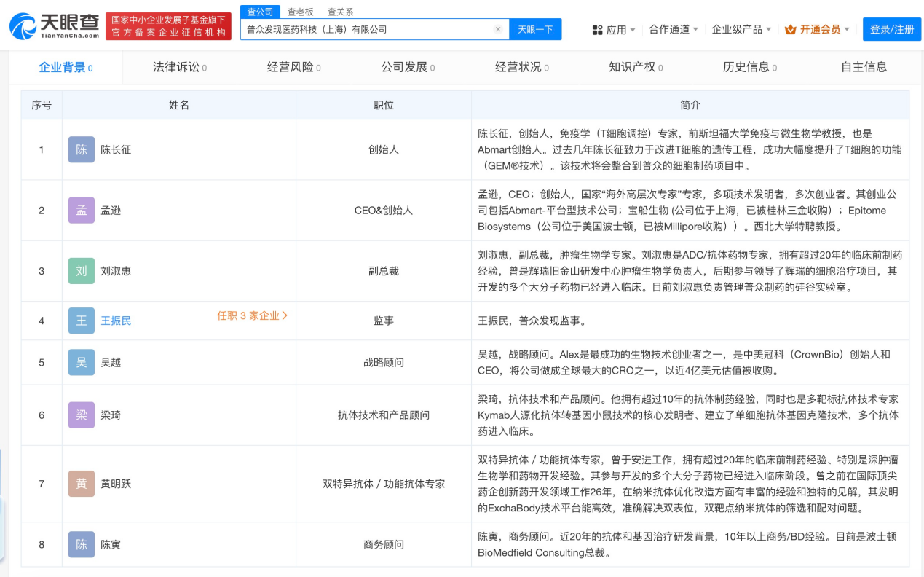The image size is (924, 577).
Task: Click the red 官方备案企业征信机构 banner
Action: pyautogui.click(x=168, y=26)
